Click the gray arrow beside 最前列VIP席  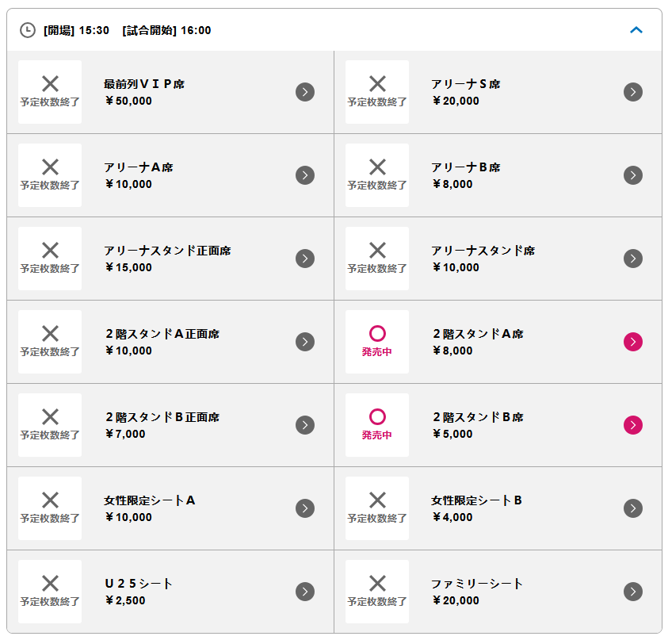coord(305,92)
